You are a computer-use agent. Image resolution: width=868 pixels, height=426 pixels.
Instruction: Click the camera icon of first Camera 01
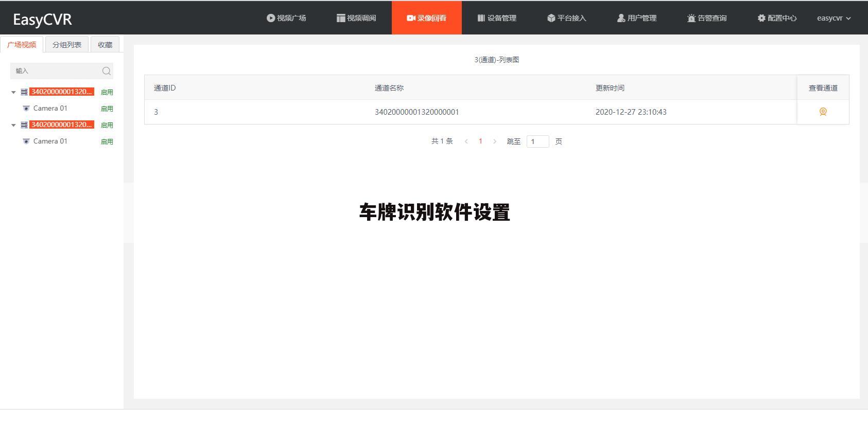tap(26, 109)
